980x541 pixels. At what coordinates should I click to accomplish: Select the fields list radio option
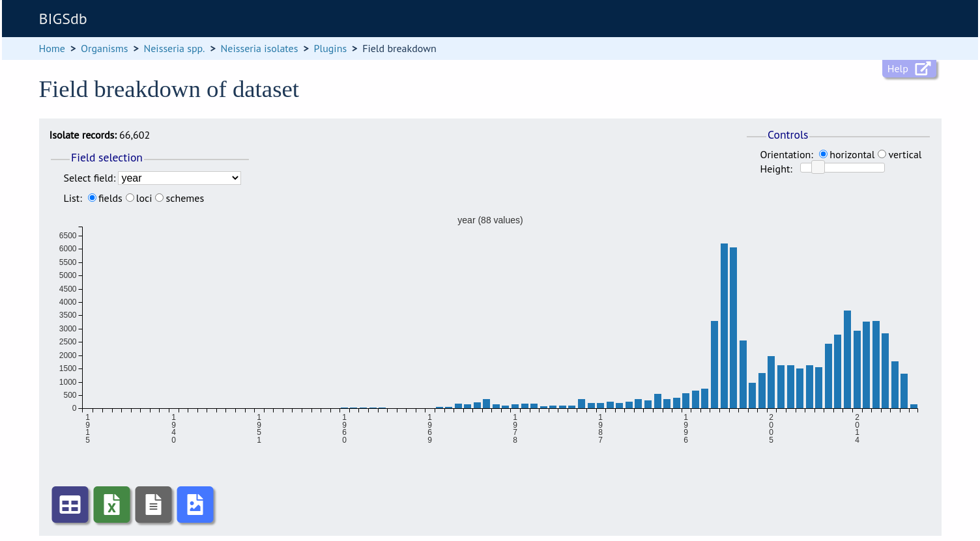pyautogui.click(x=93, y=198)
